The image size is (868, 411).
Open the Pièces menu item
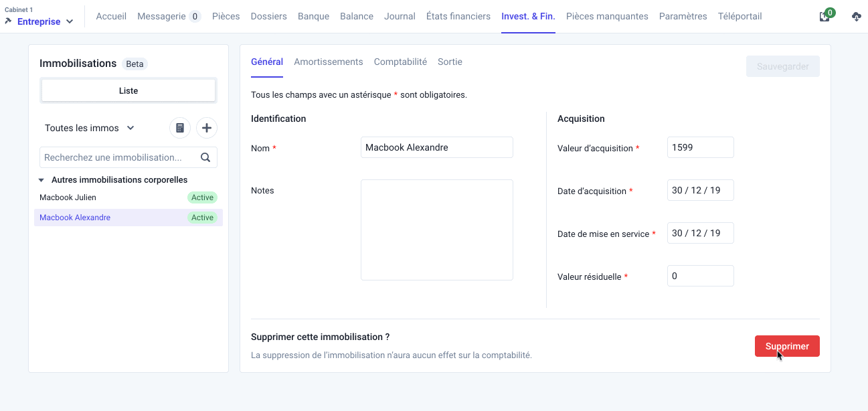coord(226,16)
